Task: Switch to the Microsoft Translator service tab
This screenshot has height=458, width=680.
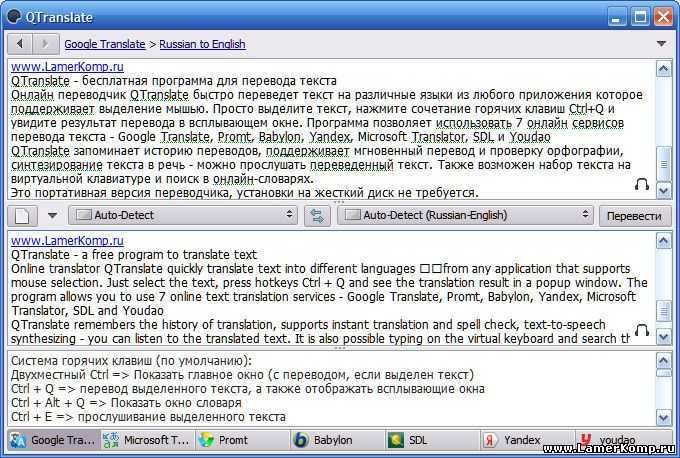Action: coord(147,440)
